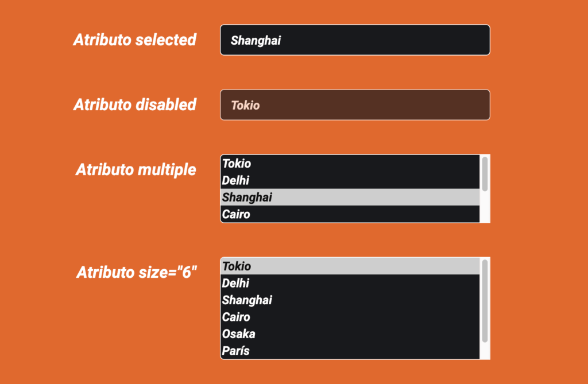The width and height of the screenshot is (588, 384).
Task: Select Tokio in the multiple list
Action: [x=350, y=164]
